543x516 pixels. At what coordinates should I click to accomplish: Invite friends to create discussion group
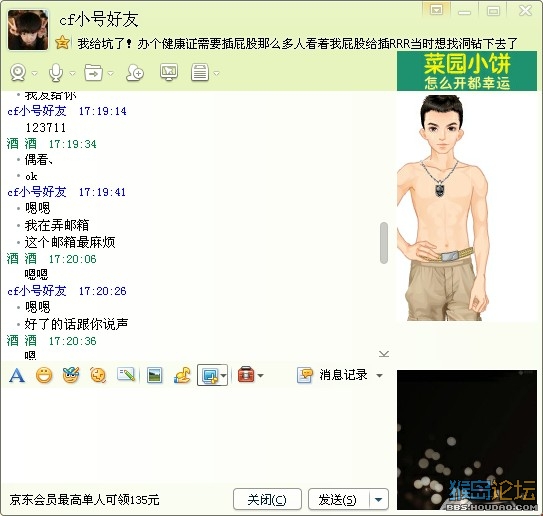135,73
